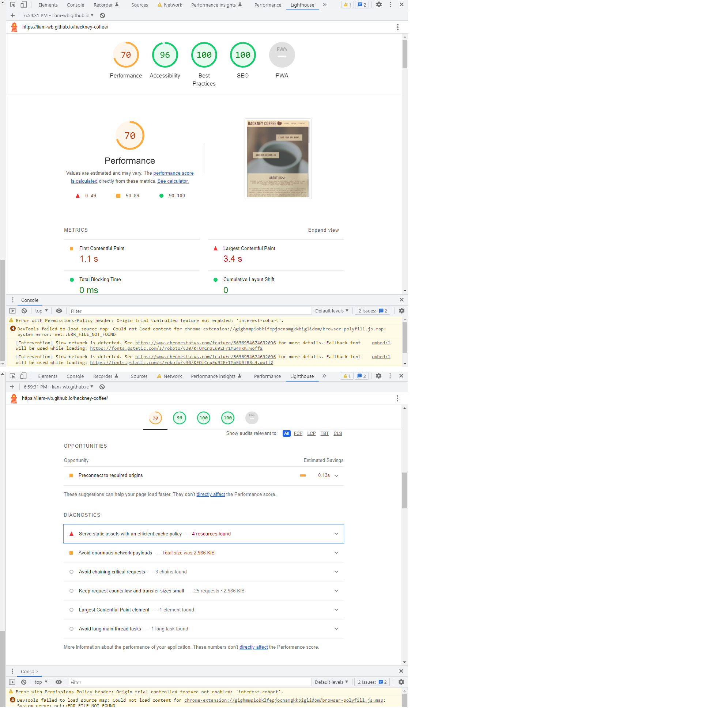
Task: Select the LCP audit filter
Action: coord(312,433)
